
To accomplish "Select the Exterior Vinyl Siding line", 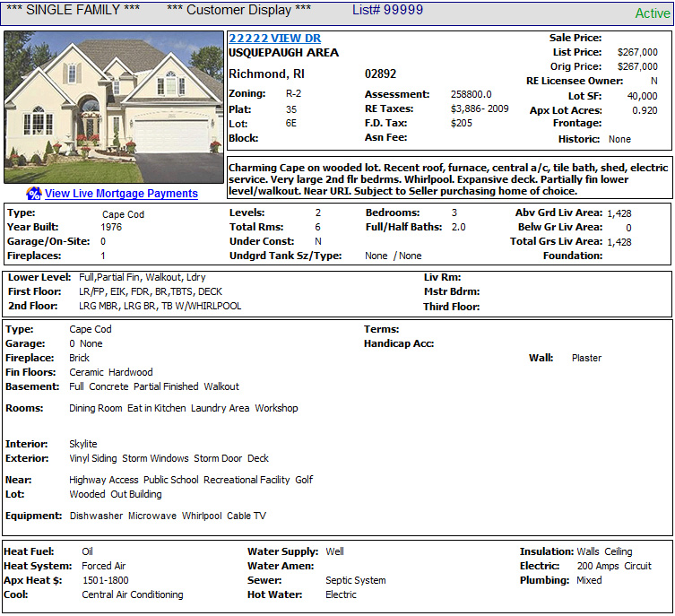I will (x=169, y=458).
